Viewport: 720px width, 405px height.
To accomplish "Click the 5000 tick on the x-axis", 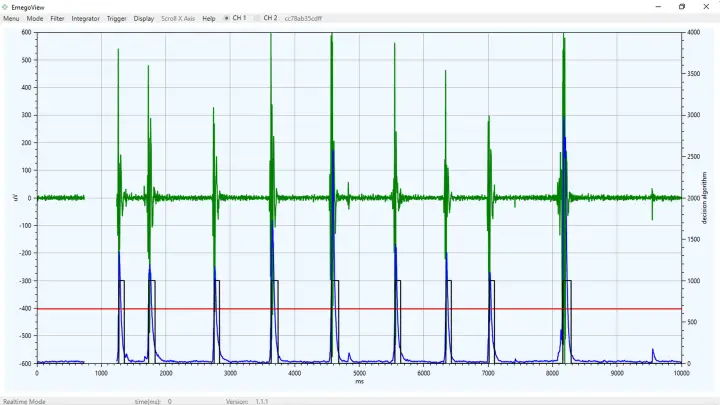I will pyautogui.click(x=359, y=373).
